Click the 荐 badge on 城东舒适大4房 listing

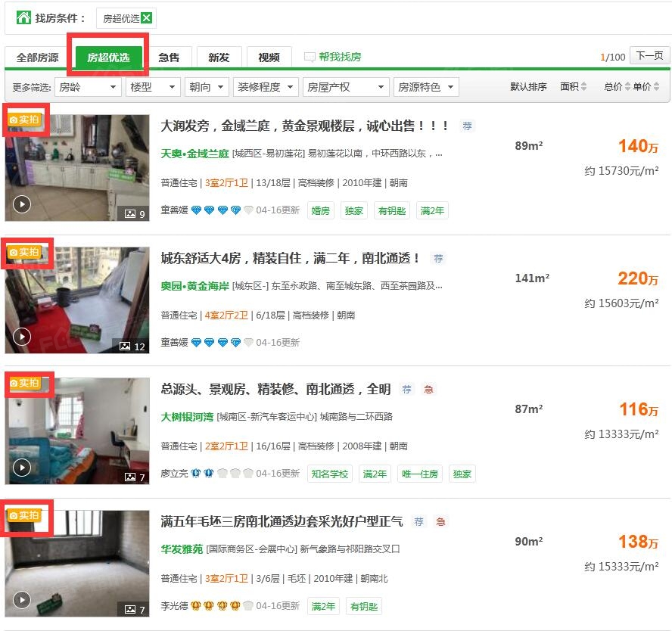(x=438, y=258)
